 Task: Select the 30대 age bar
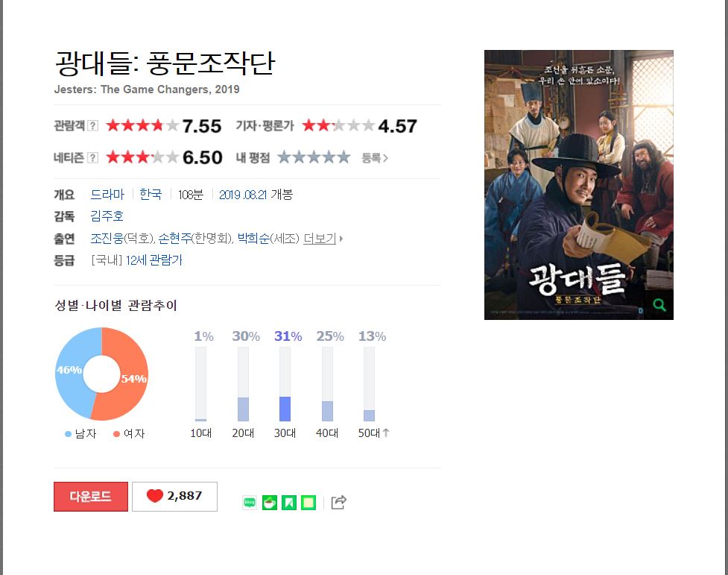coord(285,384)
